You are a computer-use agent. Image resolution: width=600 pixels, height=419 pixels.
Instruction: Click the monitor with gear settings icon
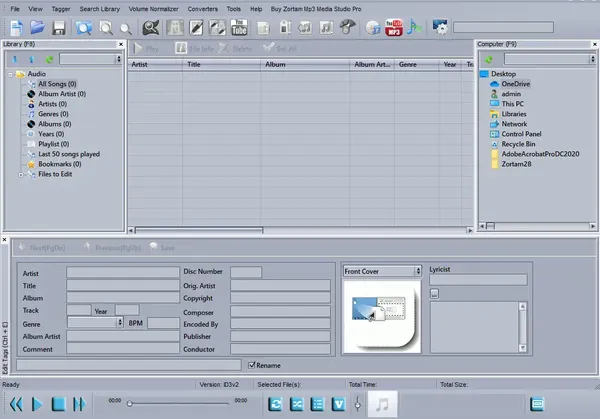(x=440, y=27)
